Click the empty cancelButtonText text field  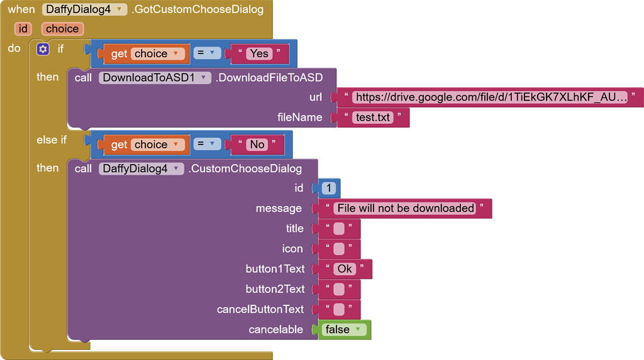[x=339, y=309]
